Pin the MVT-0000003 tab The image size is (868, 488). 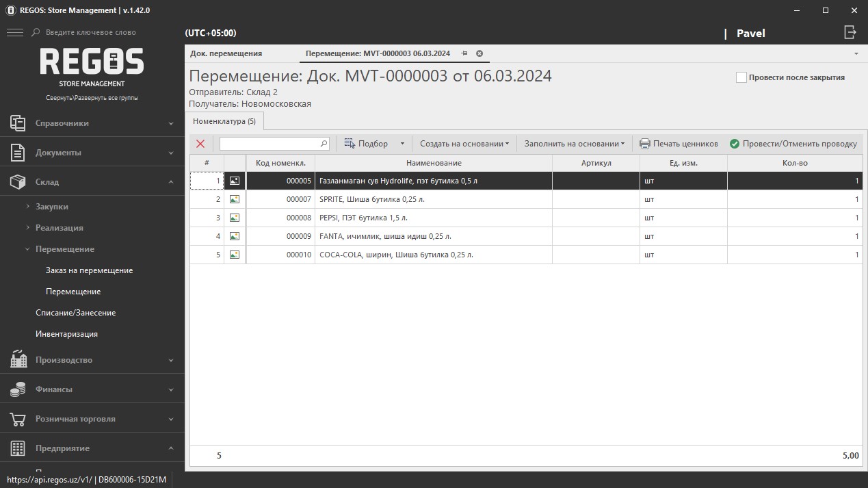pyautogui.click(x=464, y=53)
